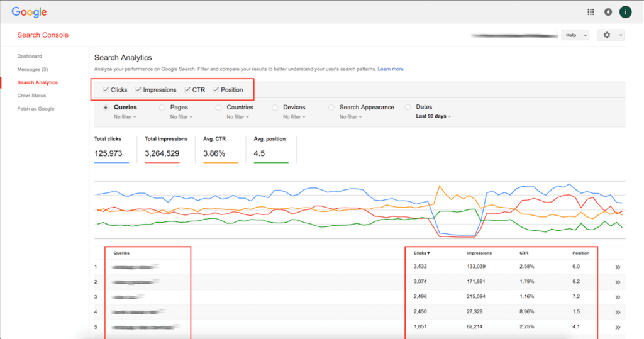Screen dimensions: 644x339
Task: Open Crawl Status in the sidebar
Action: pyautogui.click(x=31, y=96)
